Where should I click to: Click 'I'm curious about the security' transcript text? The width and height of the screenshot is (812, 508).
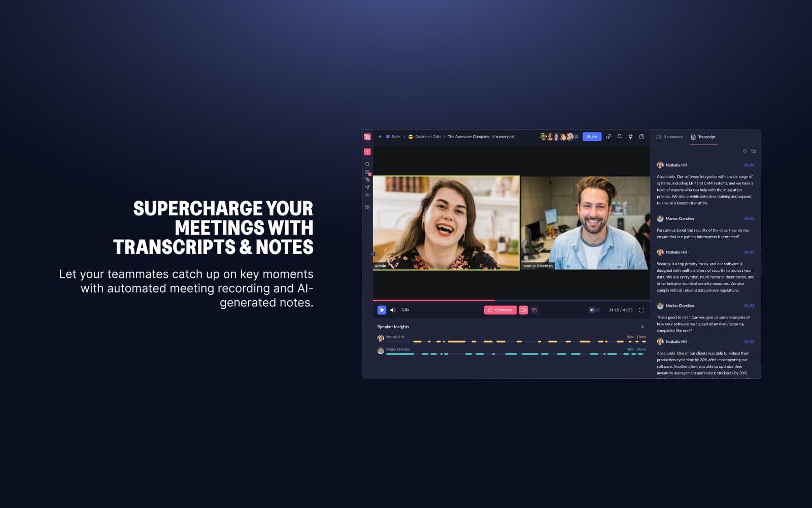pyautogui.click(x=703, y=233)
